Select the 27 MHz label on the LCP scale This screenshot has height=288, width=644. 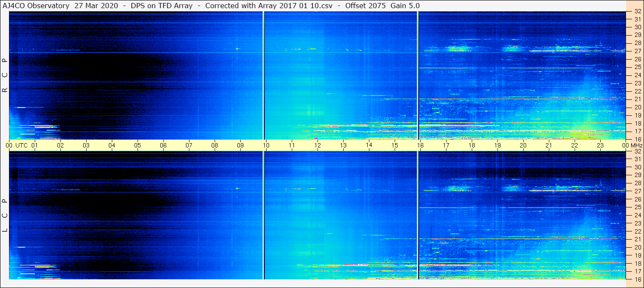pyautogui.click(x=637, y=191)
